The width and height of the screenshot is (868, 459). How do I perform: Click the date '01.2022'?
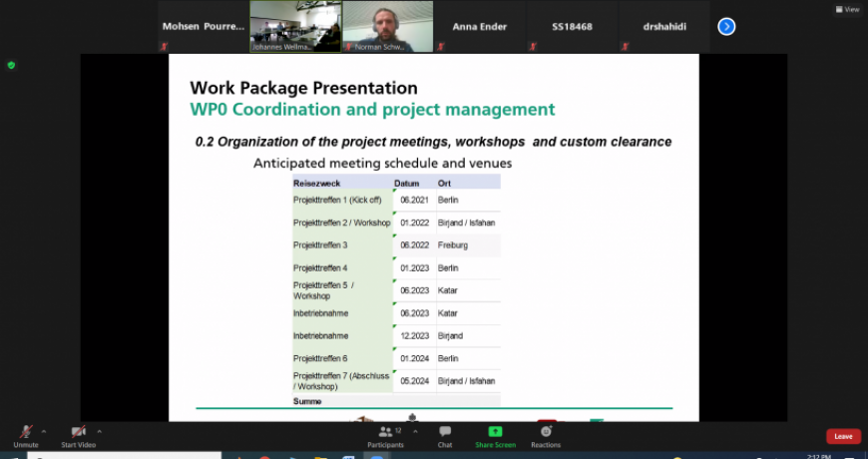[x=415, y=223]
